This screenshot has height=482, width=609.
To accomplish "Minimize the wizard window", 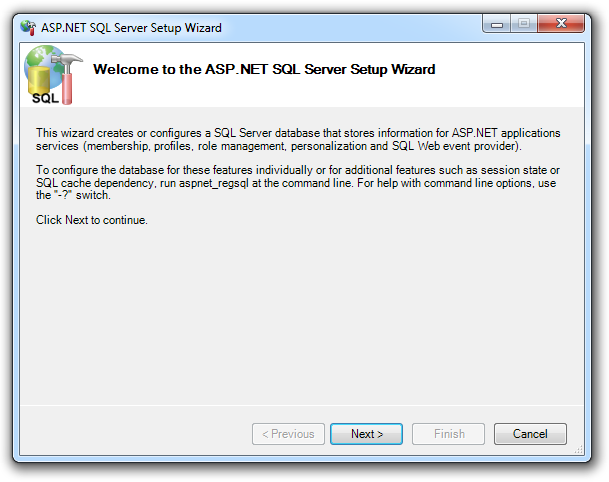I will [497, 24].
